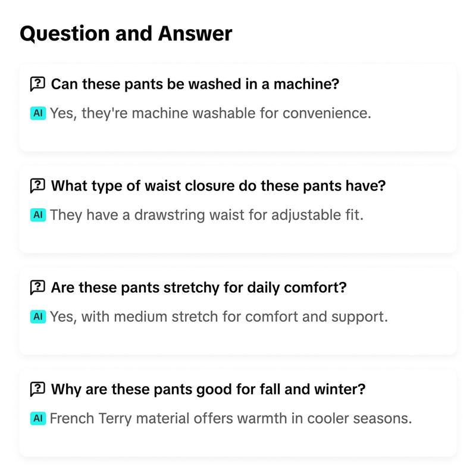
Task: Select the French Terry warmth answer text
Action: 231,418
